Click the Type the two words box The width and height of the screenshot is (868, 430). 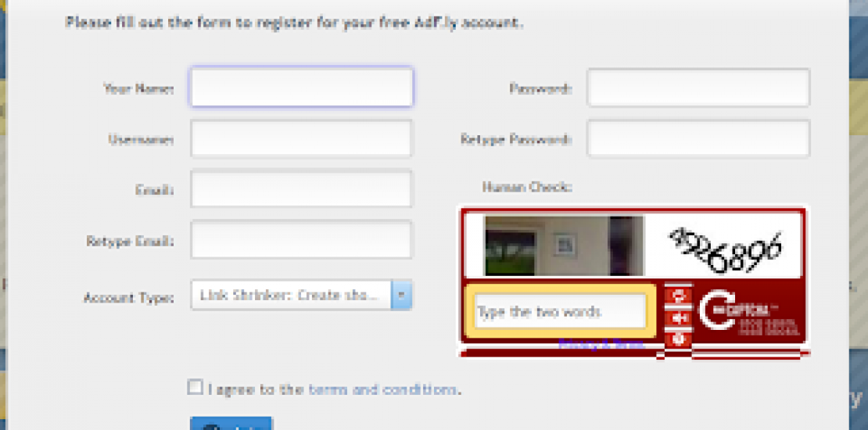pos(560,312)
